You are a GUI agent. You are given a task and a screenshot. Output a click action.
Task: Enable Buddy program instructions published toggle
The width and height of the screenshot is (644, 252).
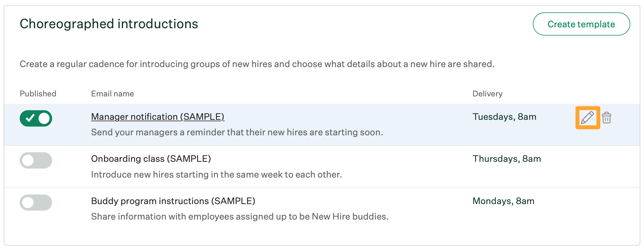click(36, 202)
